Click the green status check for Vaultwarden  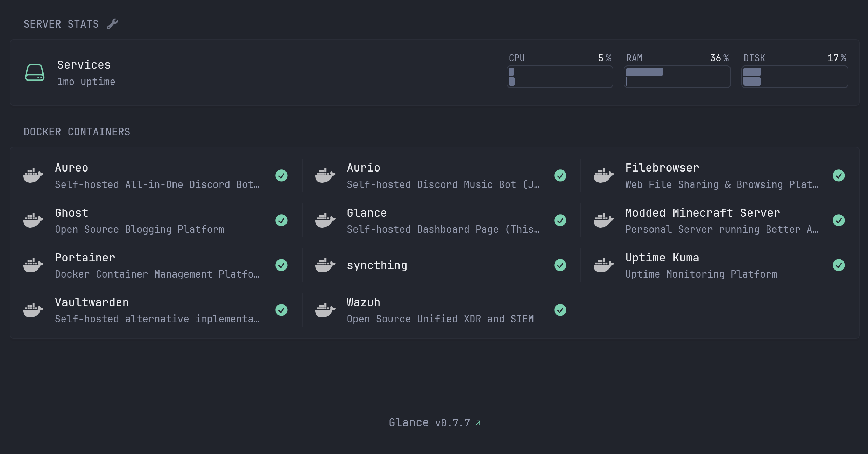[x=281, y=310]
